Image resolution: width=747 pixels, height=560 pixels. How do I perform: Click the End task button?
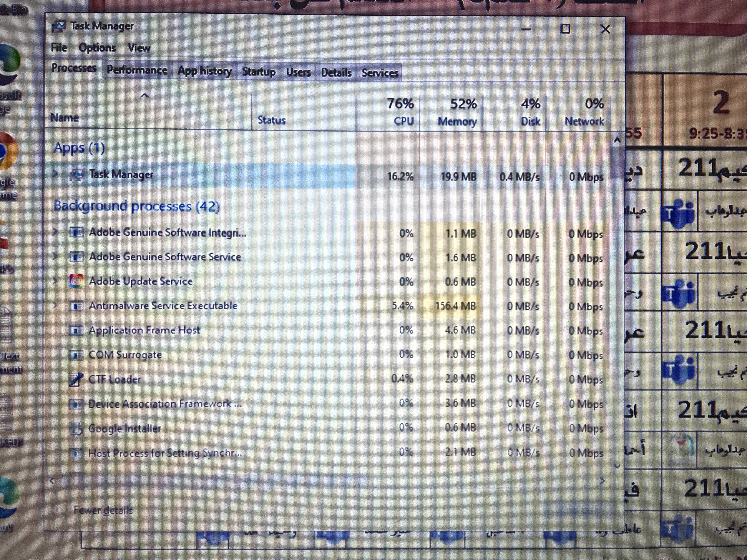[580, 510]
